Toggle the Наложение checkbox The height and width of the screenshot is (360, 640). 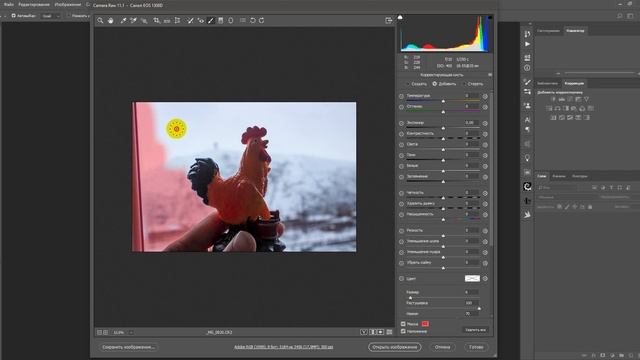coord(403,331)
